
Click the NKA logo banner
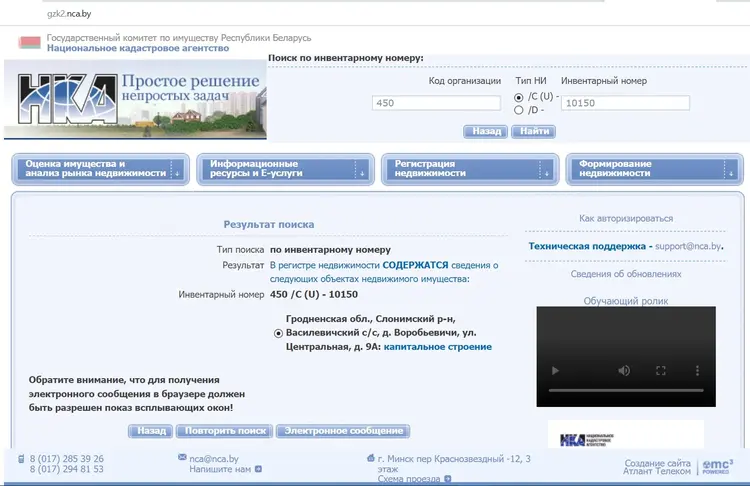point(135,100)
